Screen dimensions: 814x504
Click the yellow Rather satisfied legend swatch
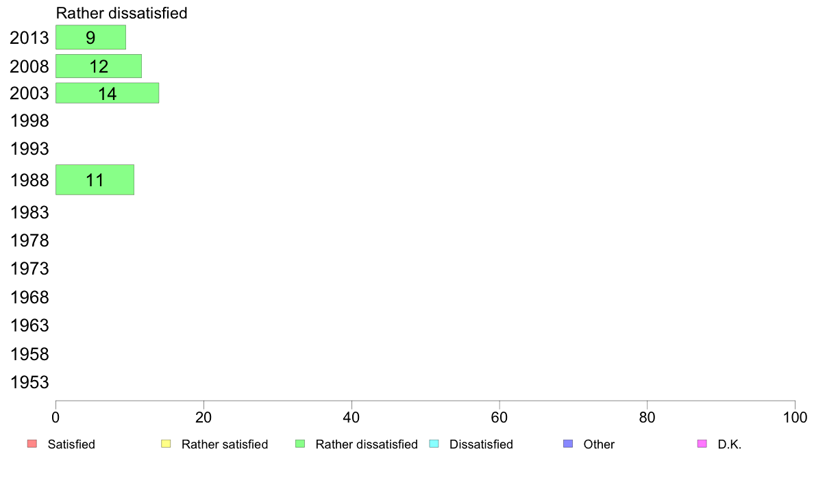click(x=166, y=444)
